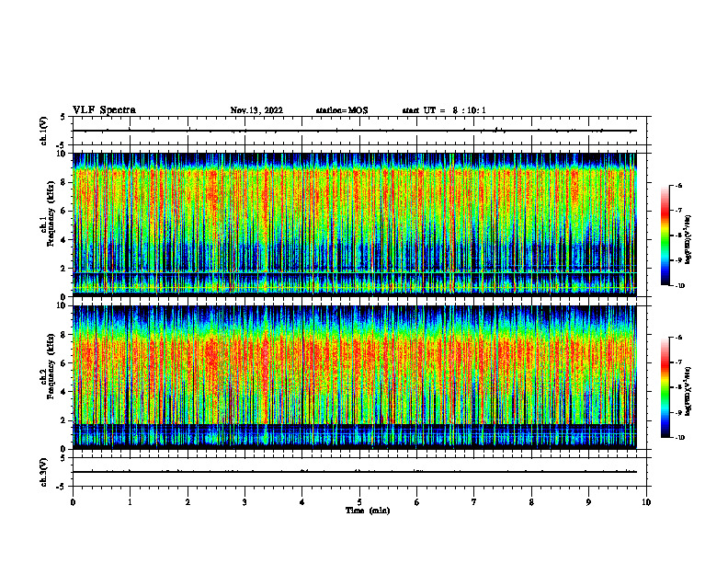Image resolution: width=728 pixels, height=563 pixels.
Task: Click tick label "3" on the Time axis
Action: [245, 502]
